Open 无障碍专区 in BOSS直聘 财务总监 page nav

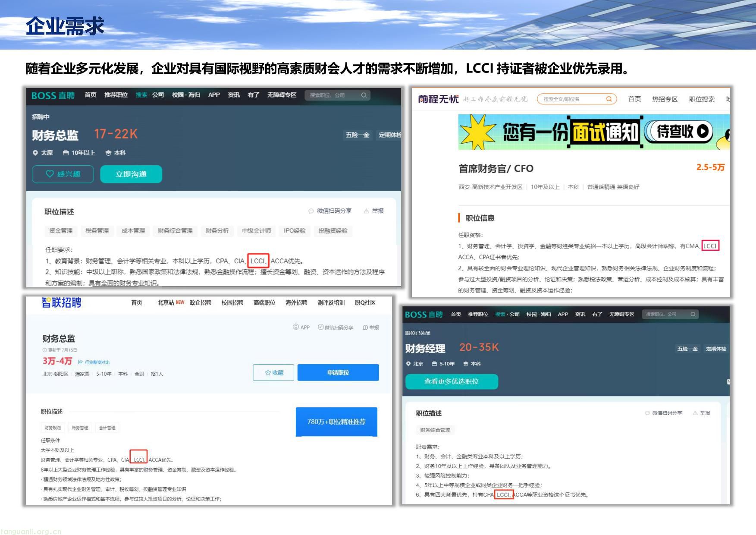click(x=282, y=95)
